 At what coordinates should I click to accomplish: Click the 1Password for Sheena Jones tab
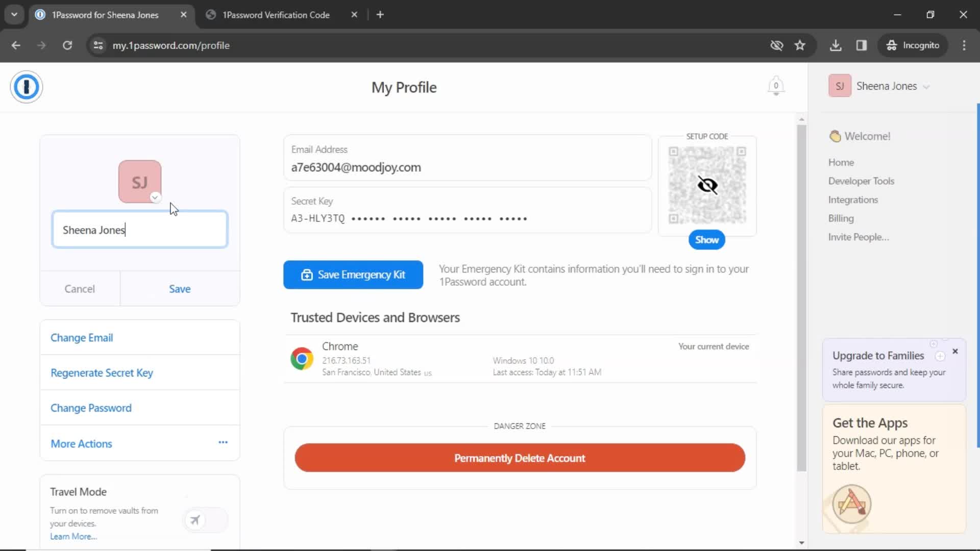coord(105,15)
